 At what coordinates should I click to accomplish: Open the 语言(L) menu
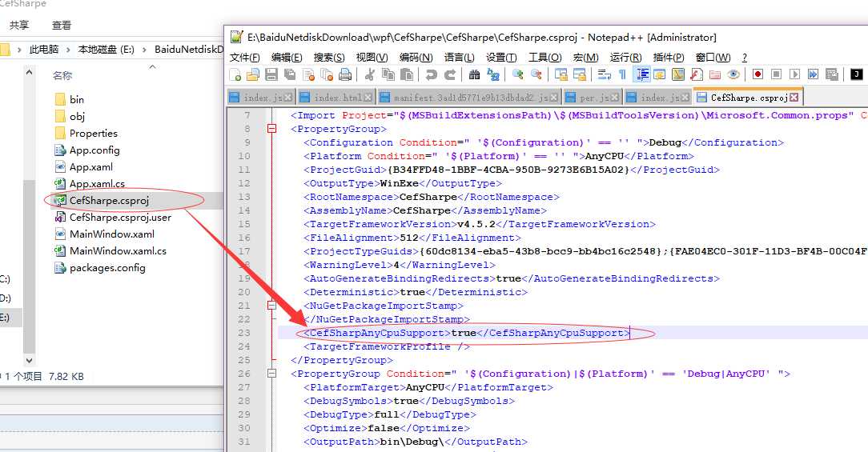[x=460, y=58]
